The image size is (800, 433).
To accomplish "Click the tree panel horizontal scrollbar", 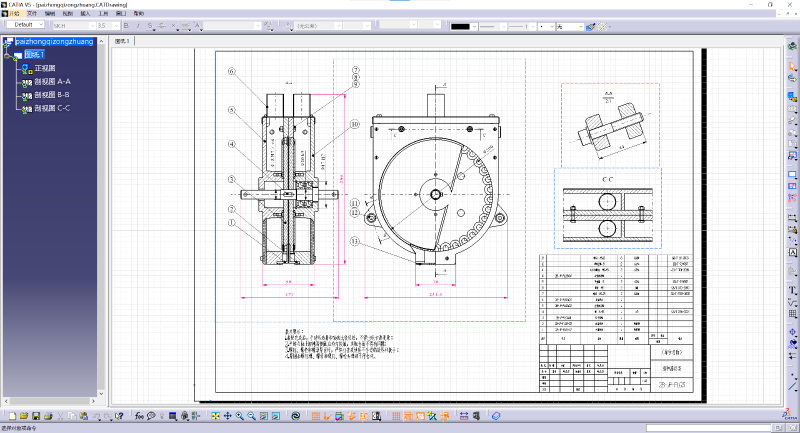I will pos(49,401).
